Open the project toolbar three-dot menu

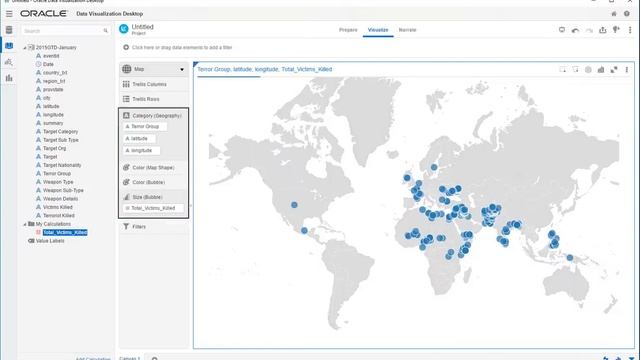pyautogui.click(x=630, y=30)
